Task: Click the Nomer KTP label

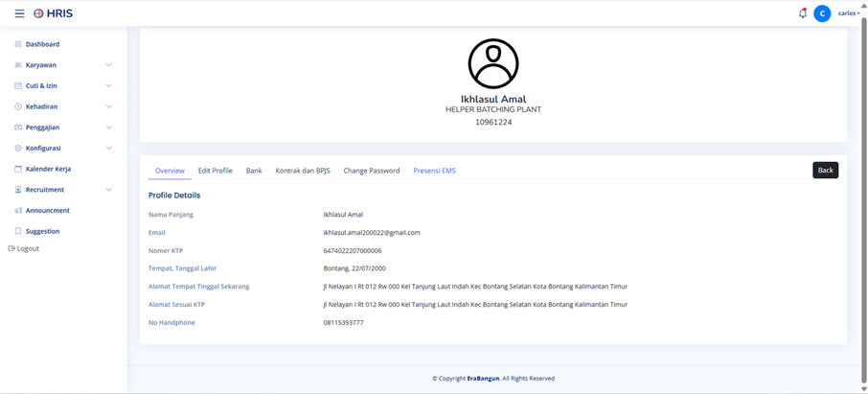Action: point(166,251)
